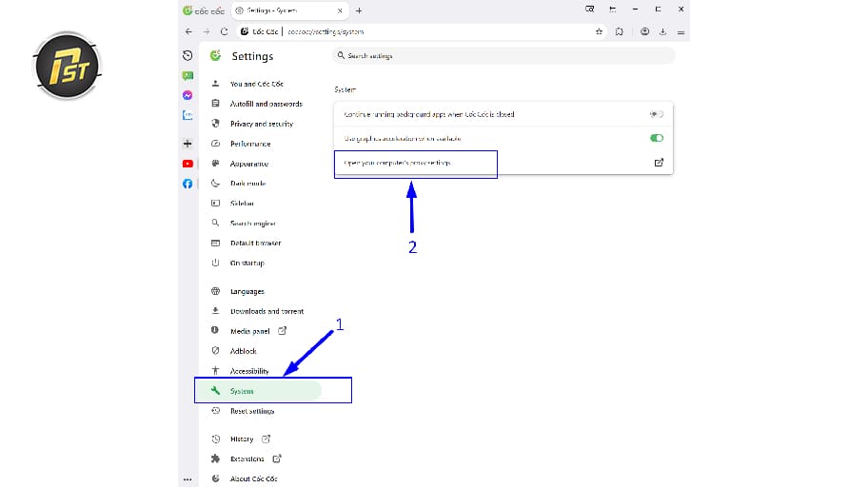Click the Search settings field
Image resolution: width=868 pixels, height=488 pixels.
click(x=503, y=56)
